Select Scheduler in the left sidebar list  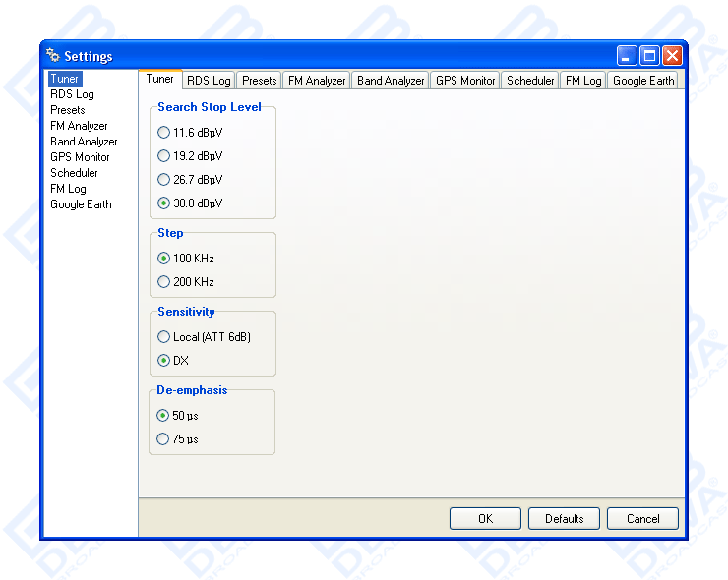tap(74, 173)
